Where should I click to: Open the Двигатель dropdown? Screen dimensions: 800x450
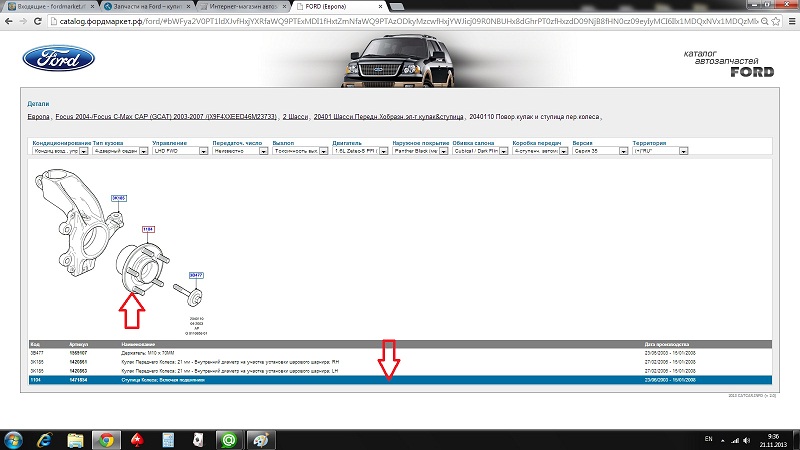[x=360, y=151]
